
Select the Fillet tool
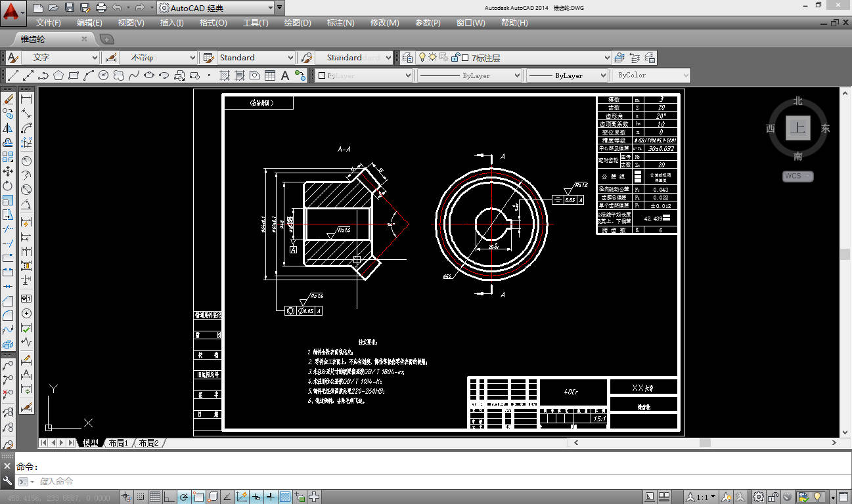click(x=9, y=315)
